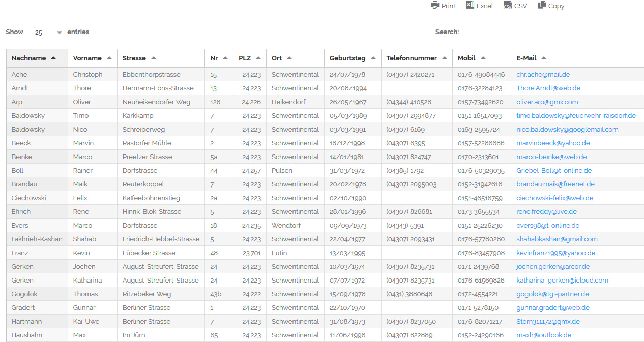Sort the table by Nachname header
Viewport: 644px width, 342px height.
29,58
